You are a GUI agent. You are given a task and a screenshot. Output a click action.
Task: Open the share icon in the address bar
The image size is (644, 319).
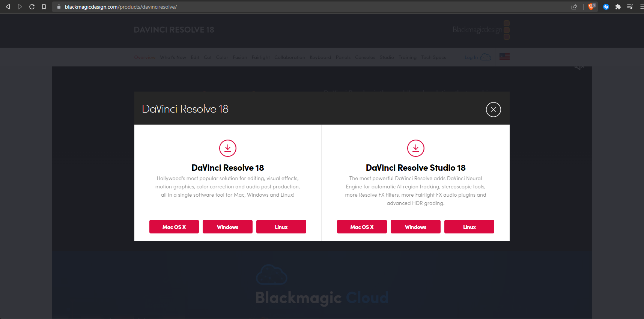(x=574, y=7)
